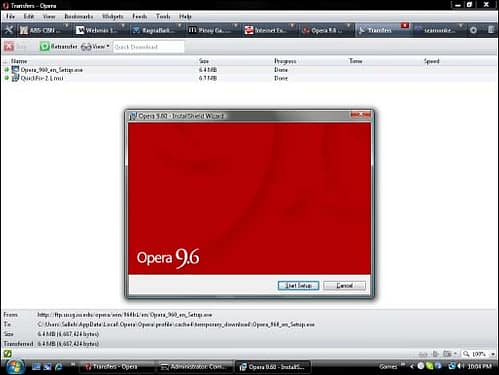This screenshot has width=499, height=375.
Task: Open the Feeds menu
Action: click(x=140, y=16)
